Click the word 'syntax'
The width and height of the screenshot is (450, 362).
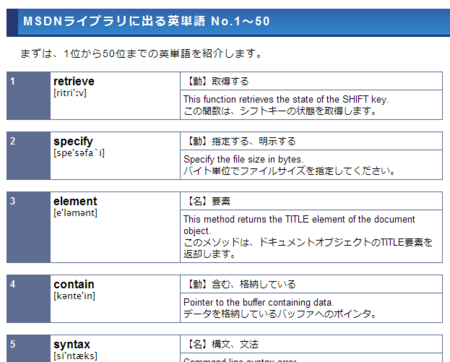click(72, 344)
